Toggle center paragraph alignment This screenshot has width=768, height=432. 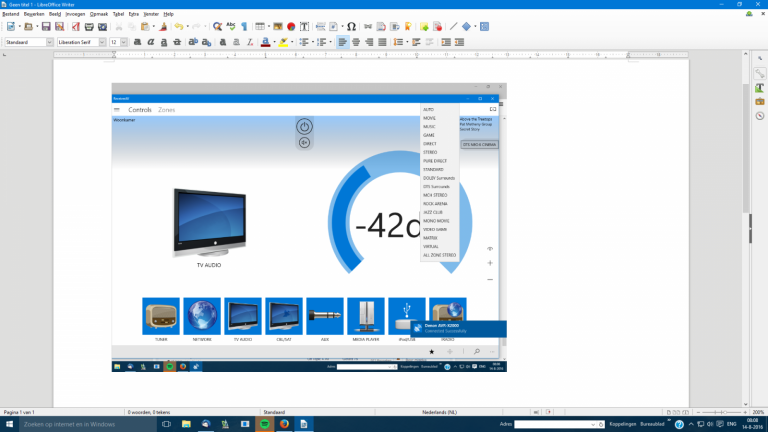(x=355, y=42)
